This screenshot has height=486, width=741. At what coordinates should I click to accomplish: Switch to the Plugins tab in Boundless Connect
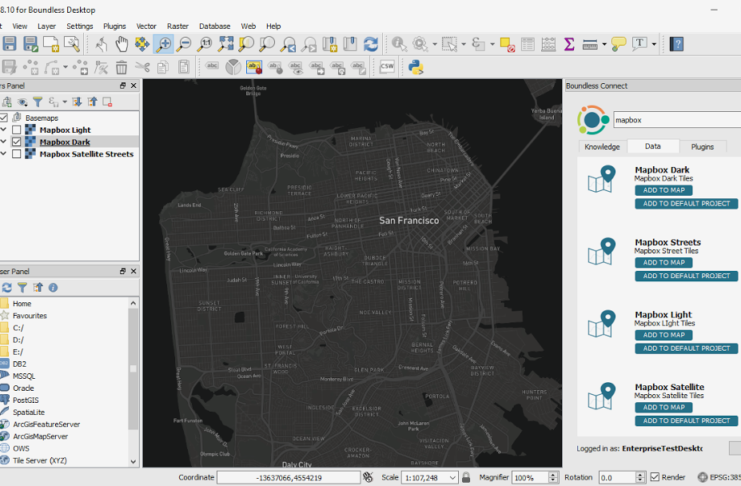(x=702, y=147)
